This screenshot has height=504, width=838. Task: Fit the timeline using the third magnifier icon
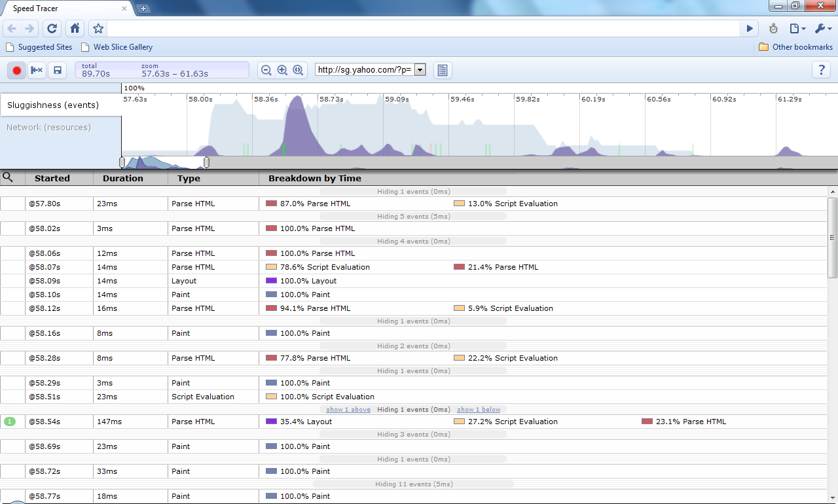tap(298, 70)
